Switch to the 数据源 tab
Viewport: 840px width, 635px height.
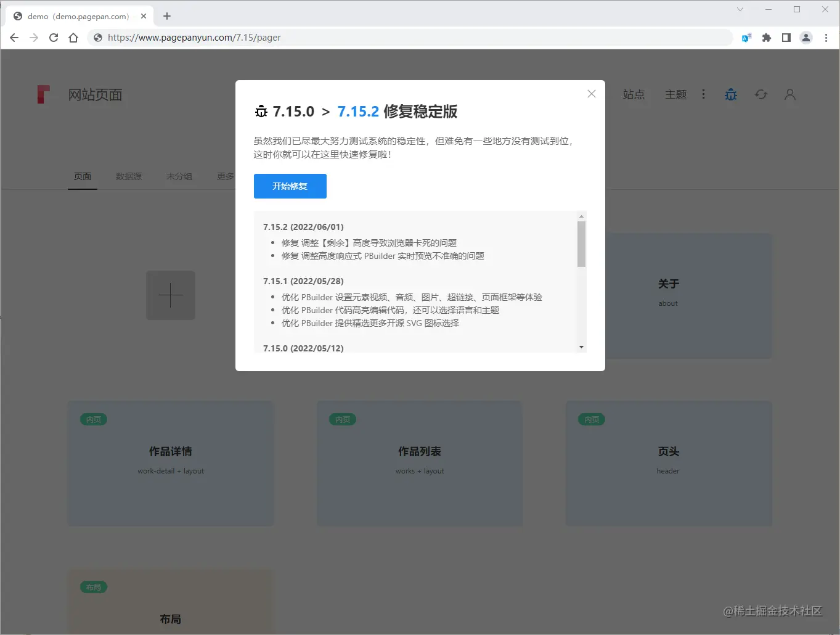point(128,176)
